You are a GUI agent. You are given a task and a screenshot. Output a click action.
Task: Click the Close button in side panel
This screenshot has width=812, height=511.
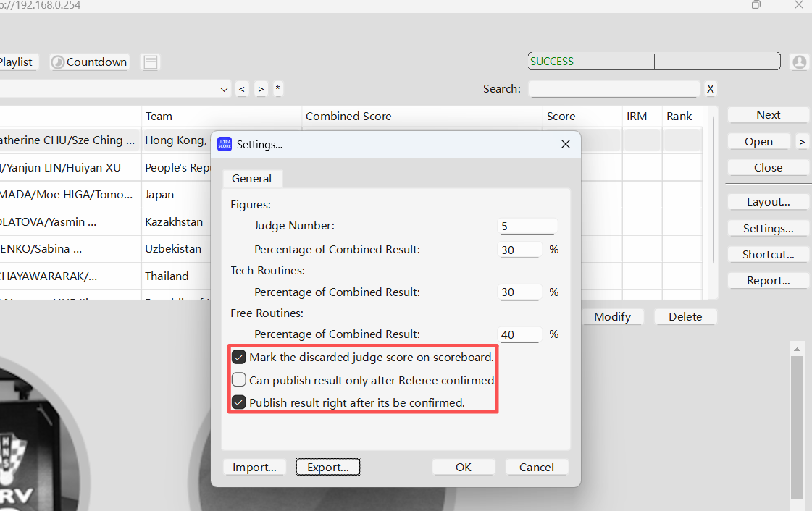768,168
